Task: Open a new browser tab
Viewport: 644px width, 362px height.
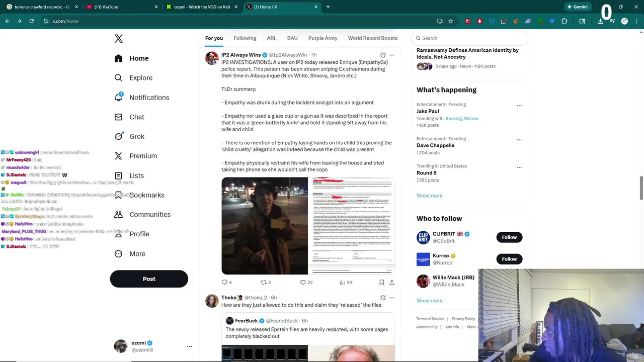Action: tap(328, 7)
